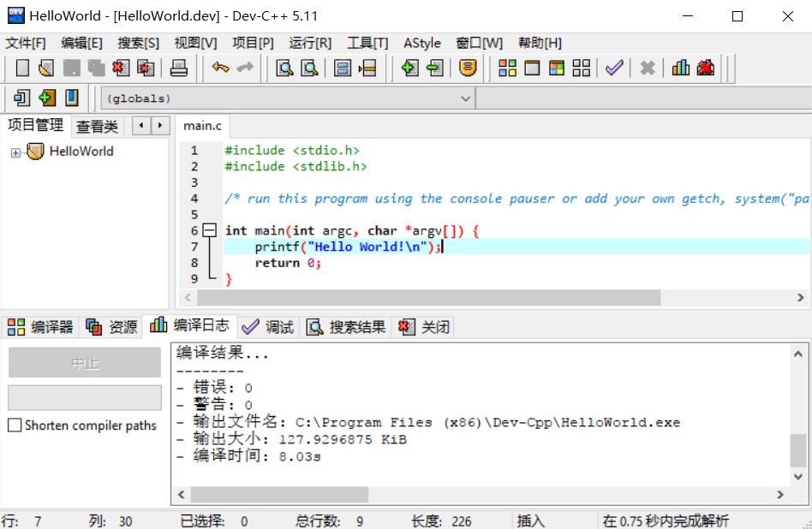Image resolution: width=812 pixels, height=529 pixels.
Task: Click the grayed Save icon
Action: click(x=71, y=68)
